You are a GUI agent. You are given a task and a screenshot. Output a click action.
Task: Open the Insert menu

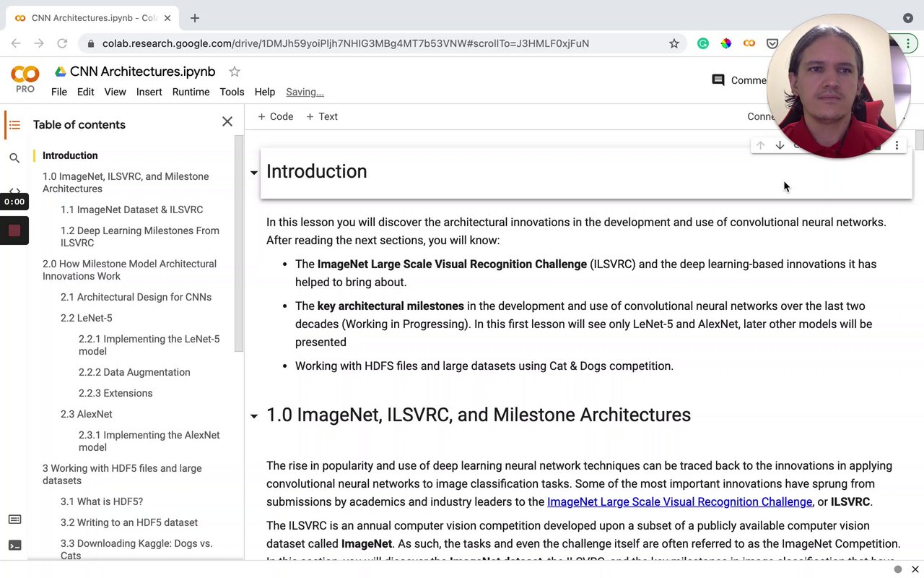point(149,92)
